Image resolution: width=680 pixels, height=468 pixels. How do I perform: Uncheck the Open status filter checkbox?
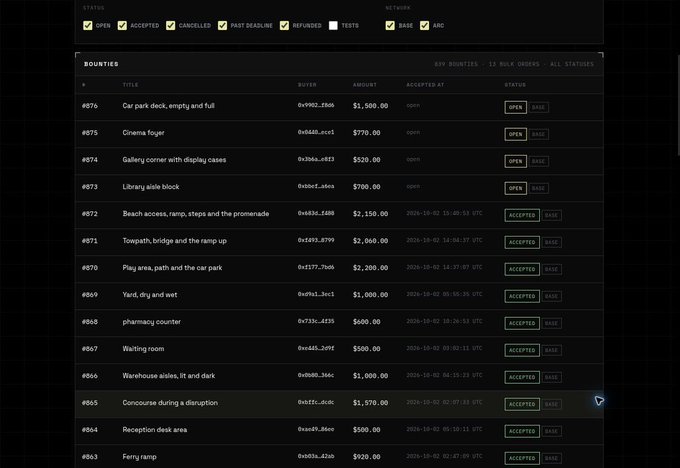pos(88,26)
